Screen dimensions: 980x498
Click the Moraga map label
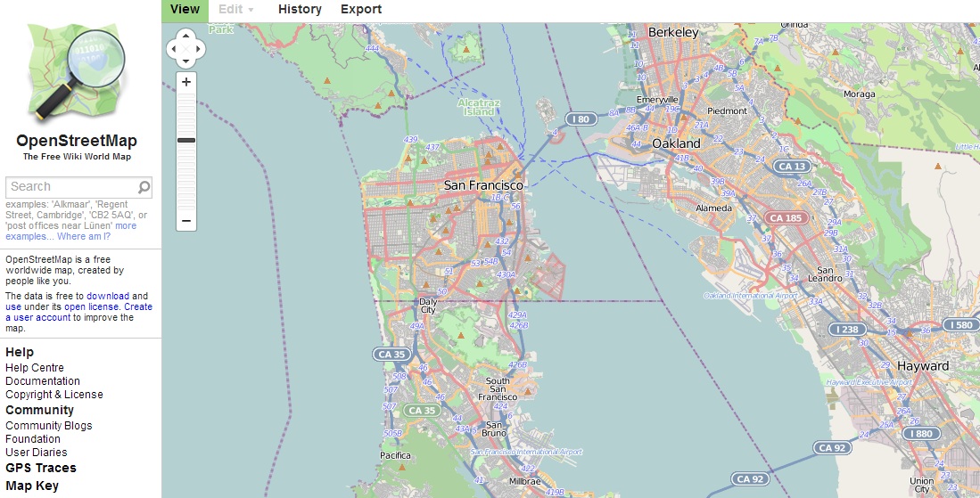860,94
